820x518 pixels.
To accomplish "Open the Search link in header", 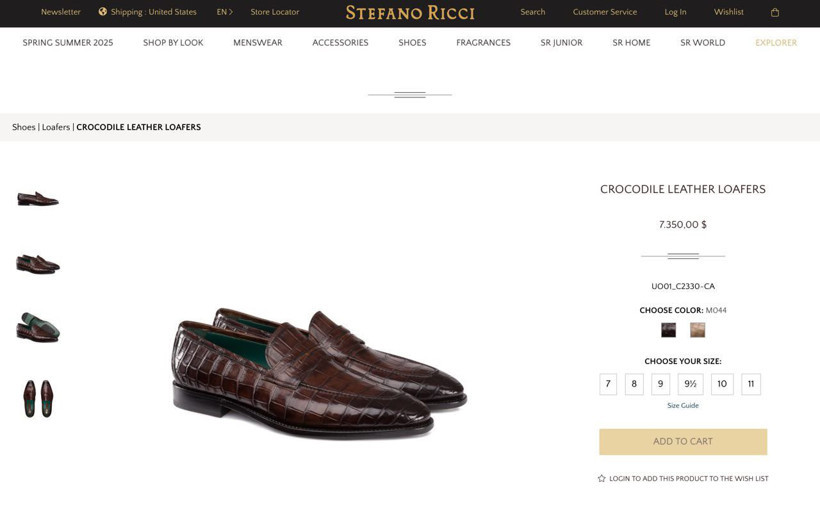I will (x=533, y=12).
